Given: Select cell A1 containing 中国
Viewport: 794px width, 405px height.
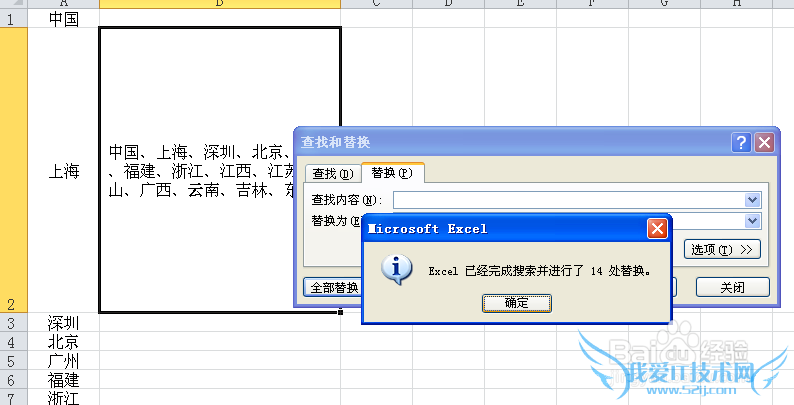Looking at the screenshot, I should click(x=63, y=19).
